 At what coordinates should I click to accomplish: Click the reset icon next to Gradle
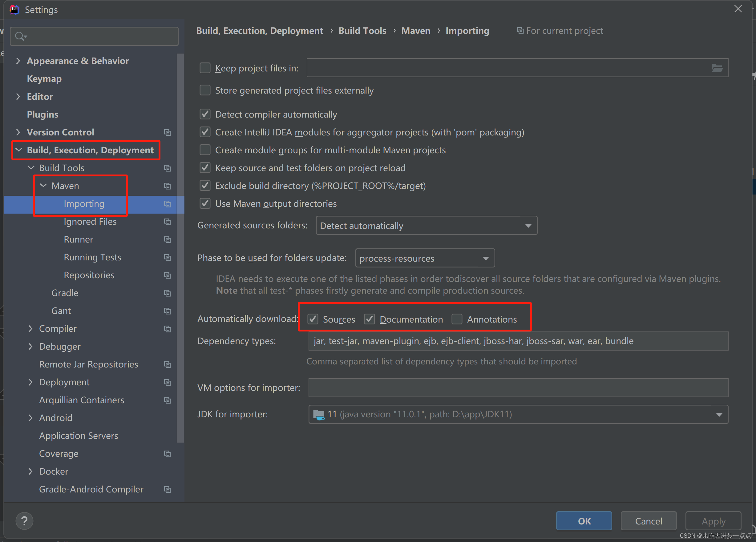click(x=167, y=293)
